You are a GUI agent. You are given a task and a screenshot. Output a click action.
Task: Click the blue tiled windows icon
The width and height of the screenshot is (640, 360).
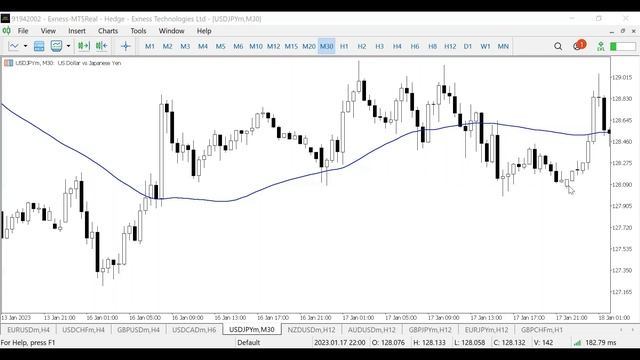39,46
